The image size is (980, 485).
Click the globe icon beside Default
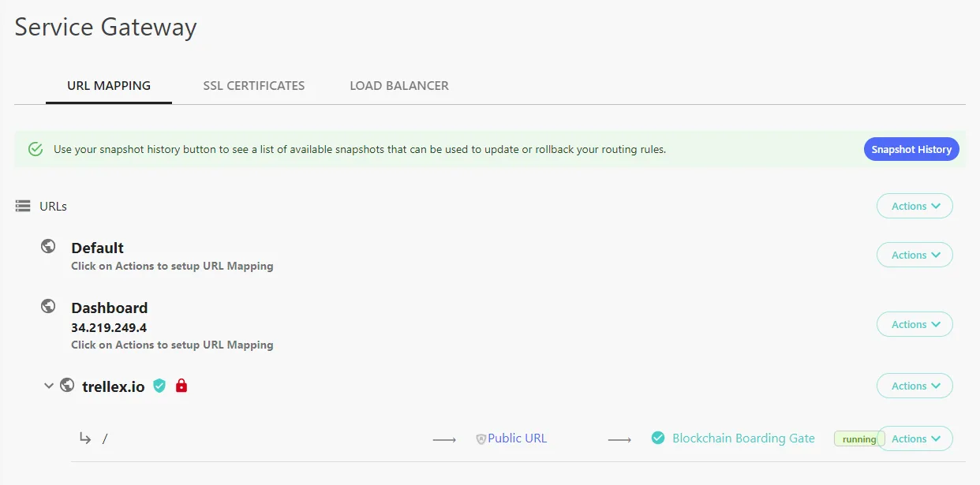click(x=48, y=246)
